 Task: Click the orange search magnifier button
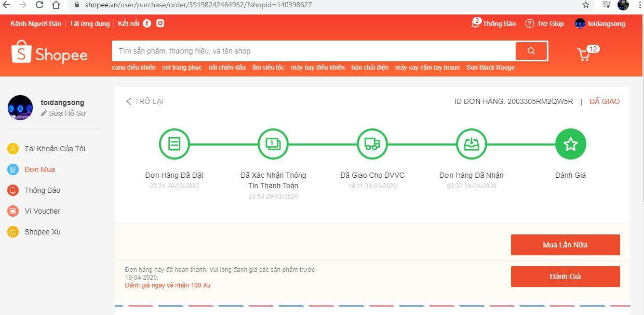(x=531, y=51)
